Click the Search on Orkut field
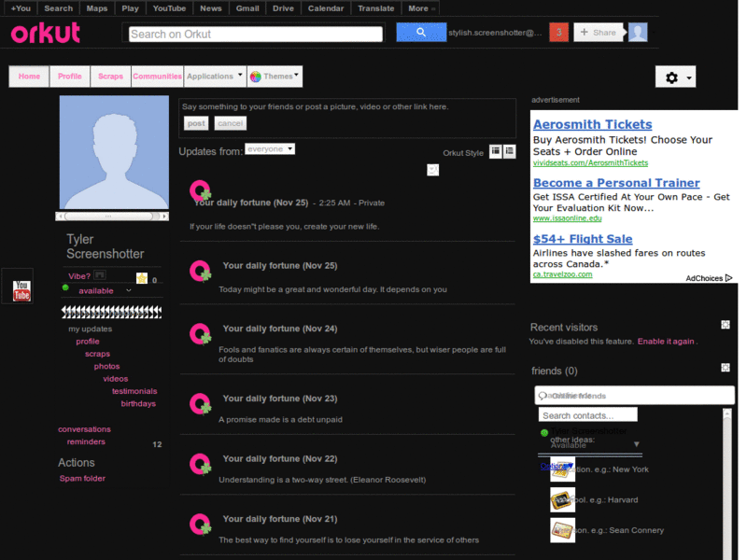The width and height of the screenshot is (747, 560). [255, 35]
